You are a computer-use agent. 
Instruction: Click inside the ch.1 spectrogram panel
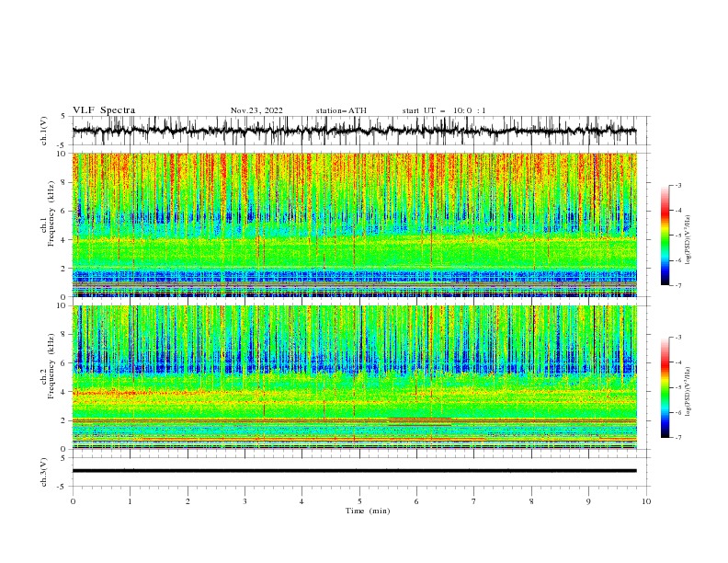(355, 224)
